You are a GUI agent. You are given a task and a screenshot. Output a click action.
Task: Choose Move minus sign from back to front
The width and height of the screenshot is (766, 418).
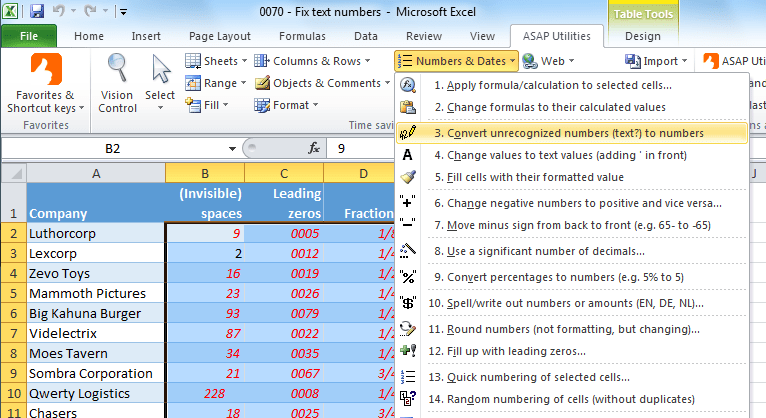coord(572,225)
